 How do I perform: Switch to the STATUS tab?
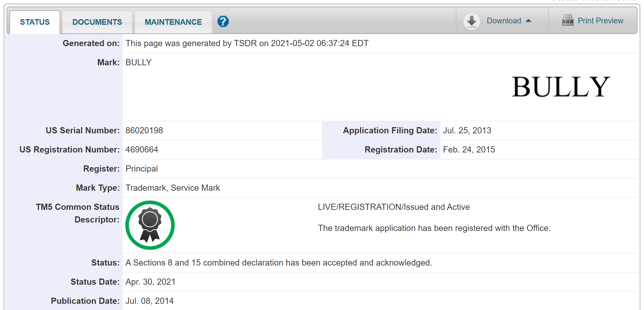click(35, 22)
